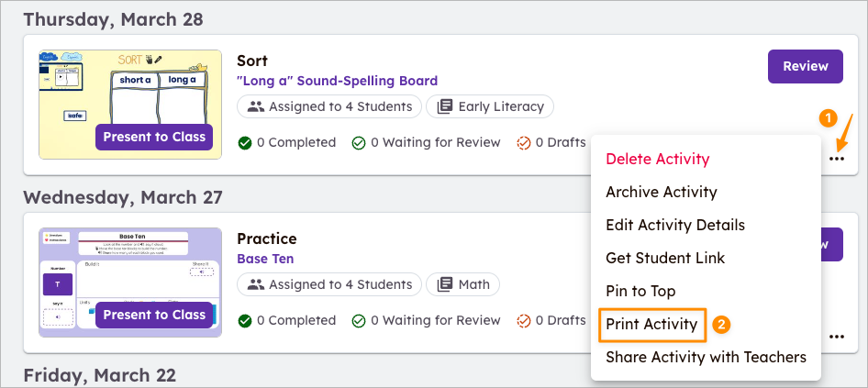Click orange Drafts icon on Practice activity
868x388 pixels.
point(523,320)
